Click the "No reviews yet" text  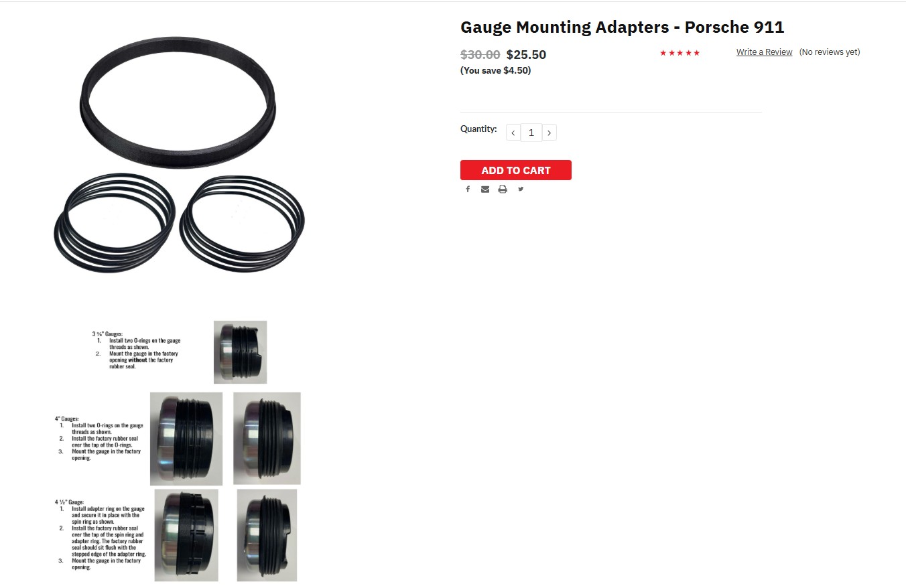click(830, 52)
